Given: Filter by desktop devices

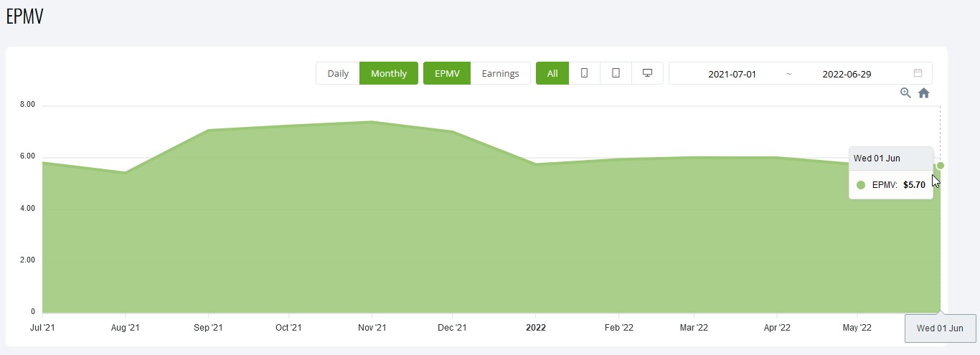Looking at the screenshot, I should [x=647, y=73].
